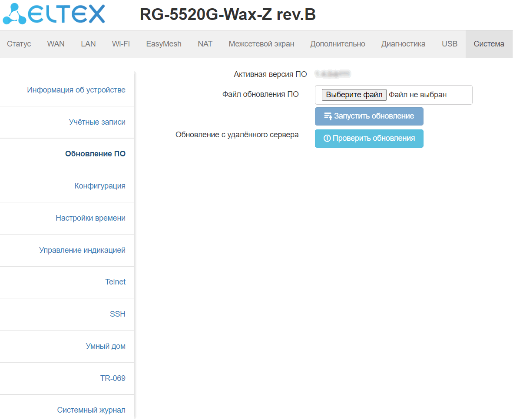Viewport: 513px width, 420px height.
Task: Open the Диагностика tab
Action: tap(404, 44)
